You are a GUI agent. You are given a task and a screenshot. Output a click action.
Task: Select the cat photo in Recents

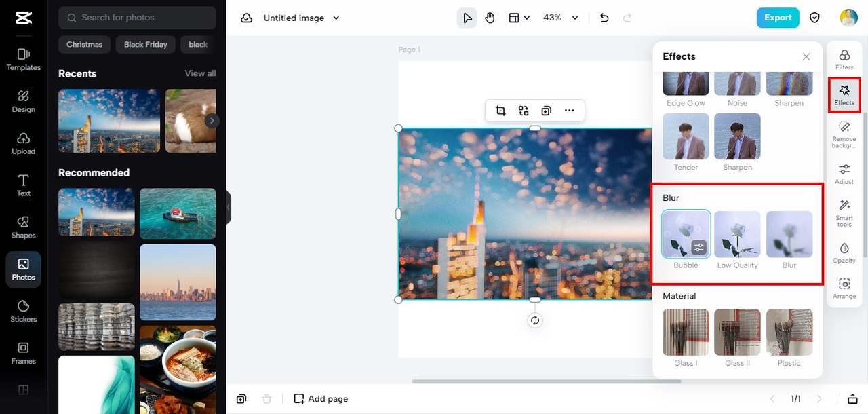[191, 121]
